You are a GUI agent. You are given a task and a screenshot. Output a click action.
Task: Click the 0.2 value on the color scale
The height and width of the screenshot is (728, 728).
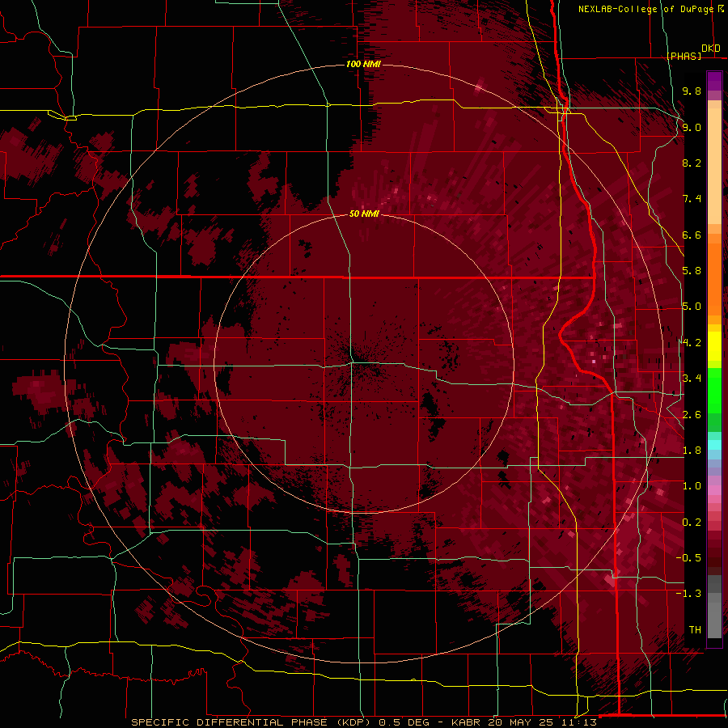tap(692, 523)
